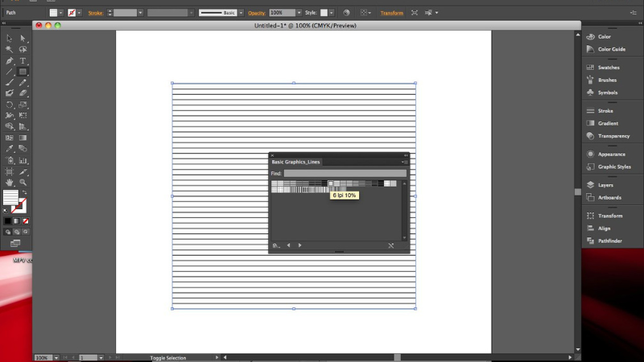Pick the Hand tool
This screenshot has width=644, height=362.
[10, 183]
